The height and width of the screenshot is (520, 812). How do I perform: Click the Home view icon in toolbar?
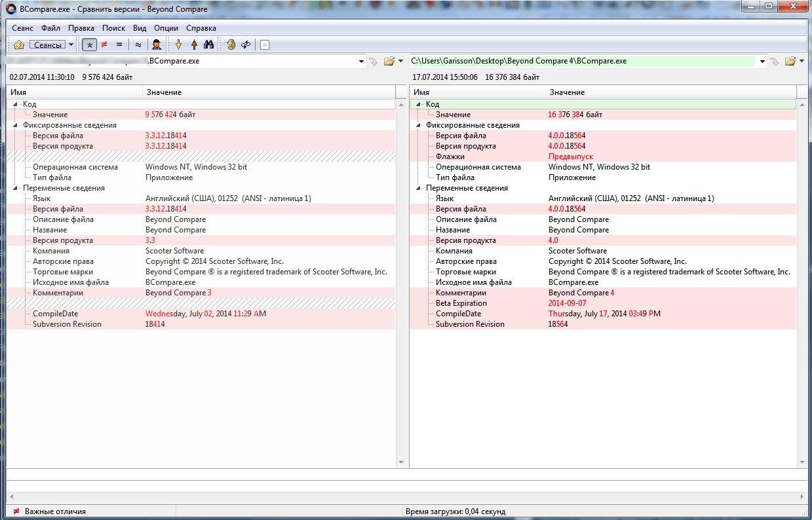point(18,45)
